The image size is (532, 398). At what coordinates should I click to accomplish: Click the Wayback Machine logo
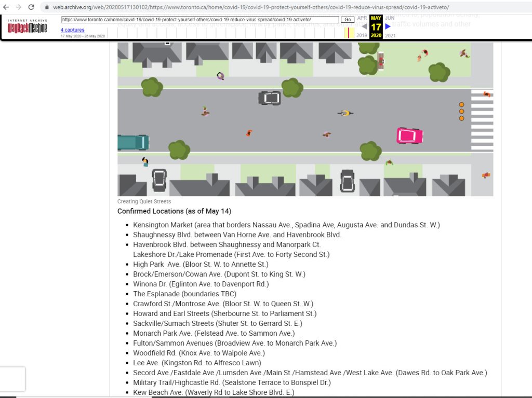27,28
